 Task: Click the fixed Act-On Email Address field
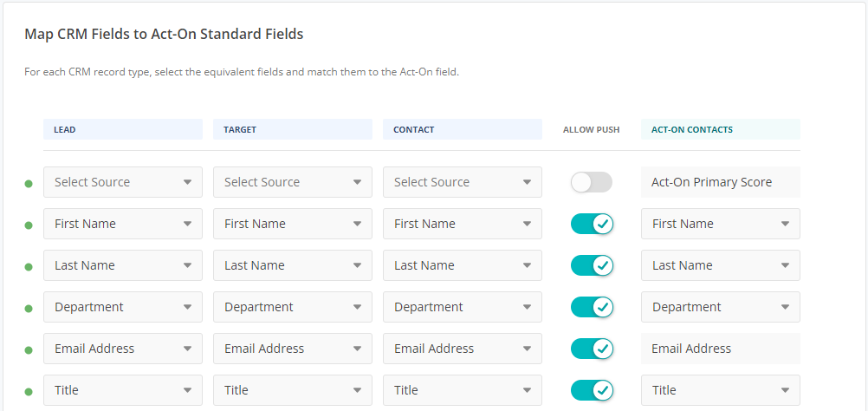pyautogui.click(x=721, y=349)
